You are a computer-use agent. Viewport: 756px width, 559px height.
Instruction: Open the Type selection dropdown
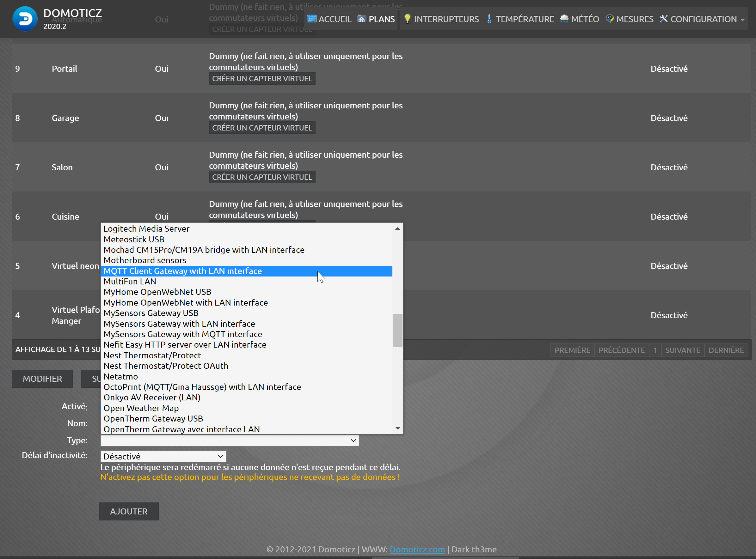tap(230, 440)
